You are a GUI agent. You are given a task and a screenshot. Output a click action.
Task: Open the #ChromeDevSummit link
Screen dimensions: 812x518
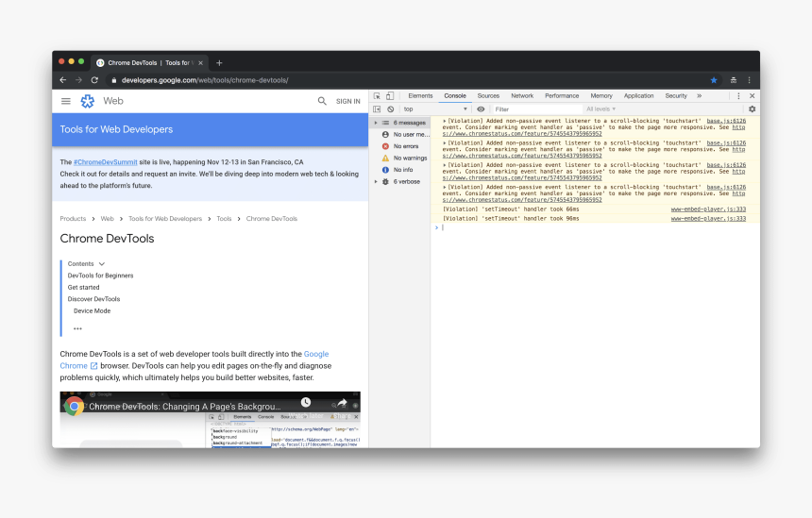[x=105, y=162]
